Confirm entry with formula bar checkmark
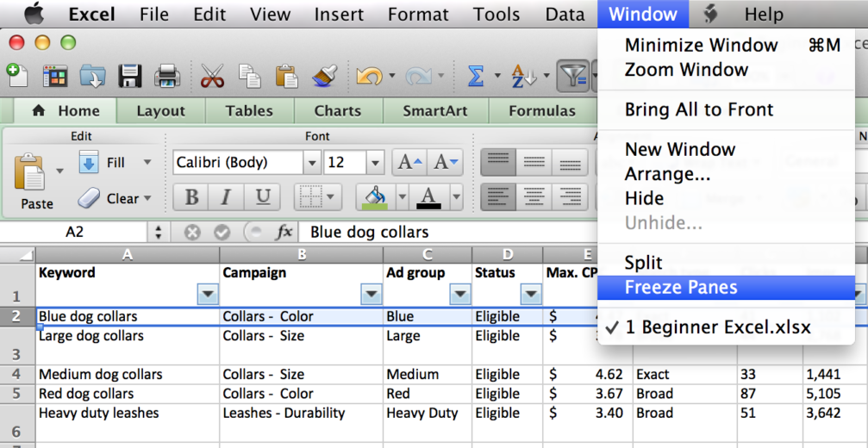Viewport: 868px width, 448px height. [x=222, y=233]
